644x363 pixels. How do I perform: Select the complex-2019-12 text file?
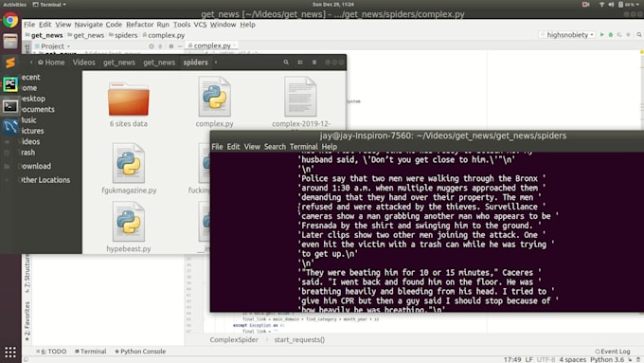click(x=300, y=97)
